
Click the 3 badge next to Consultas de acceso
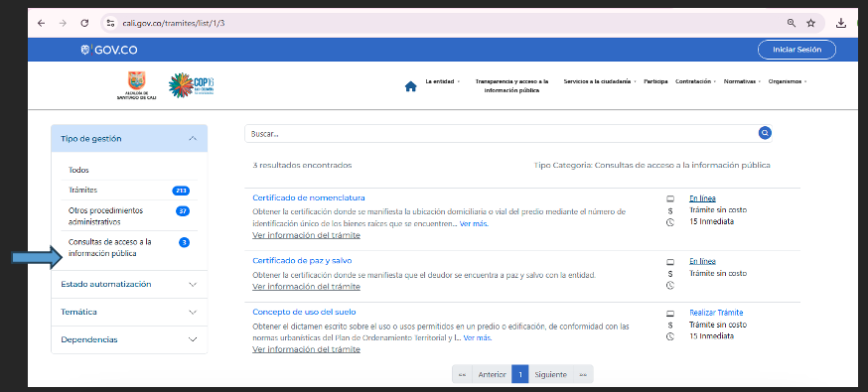[185, 242]
